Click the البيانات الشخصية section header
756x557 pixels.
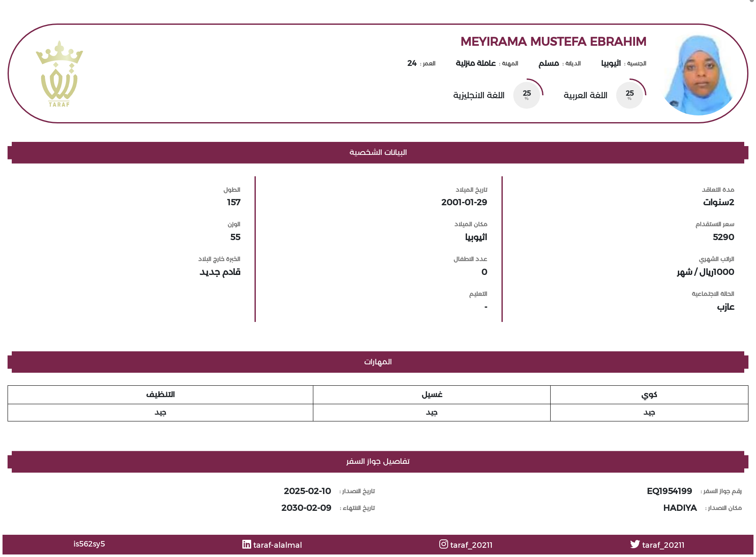click(x=378, y=152)
